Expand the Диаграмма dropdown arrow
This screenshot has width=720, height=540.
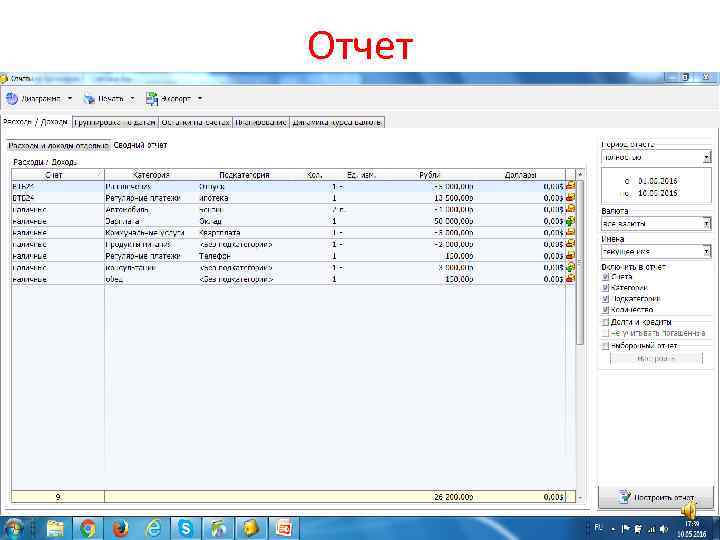pos(70,98)
